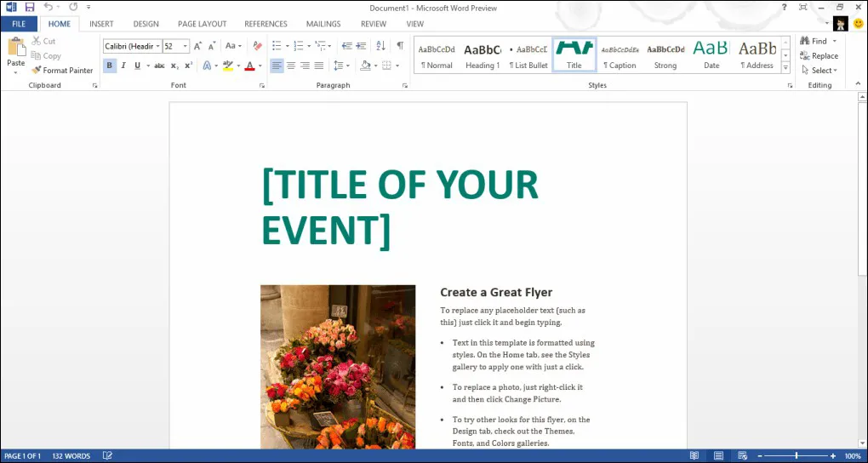Click the Subscript icon

pyautogui.click(x=174, y=66)
